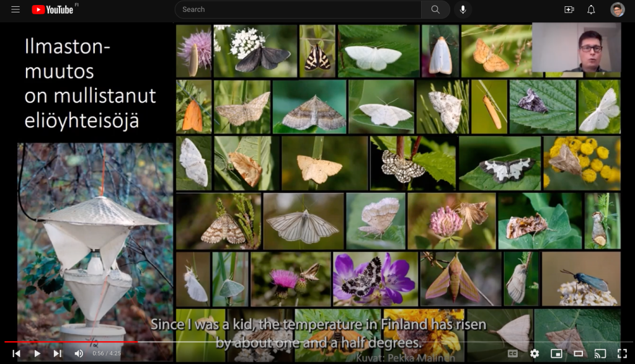Open the player settings gear

click(535, 353)
